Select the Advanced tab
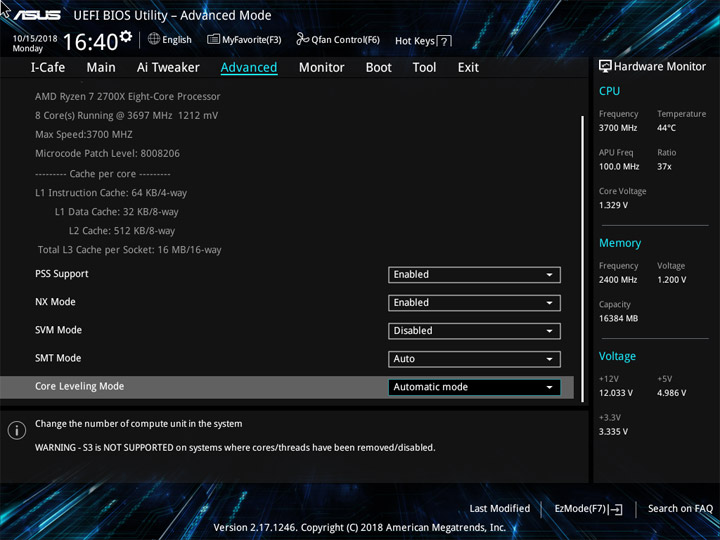Screen dimensions: 720x540 tap(249, 68)
